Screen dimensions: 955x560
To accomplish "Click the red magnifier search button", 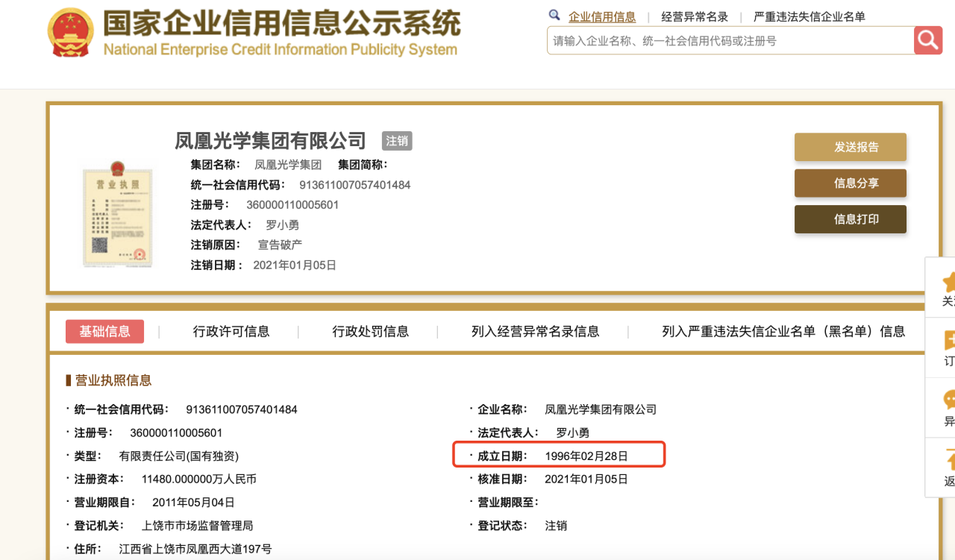I will pos(928,40).
